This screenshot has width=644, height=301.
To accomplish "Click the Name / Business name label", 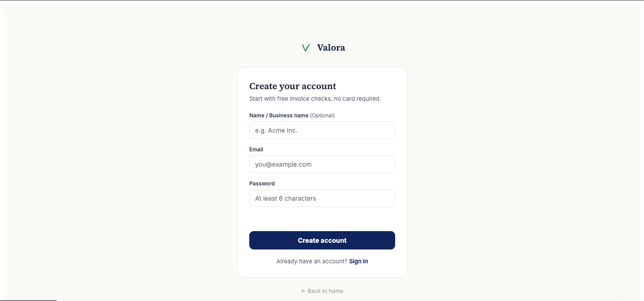I will pos(279,116).
